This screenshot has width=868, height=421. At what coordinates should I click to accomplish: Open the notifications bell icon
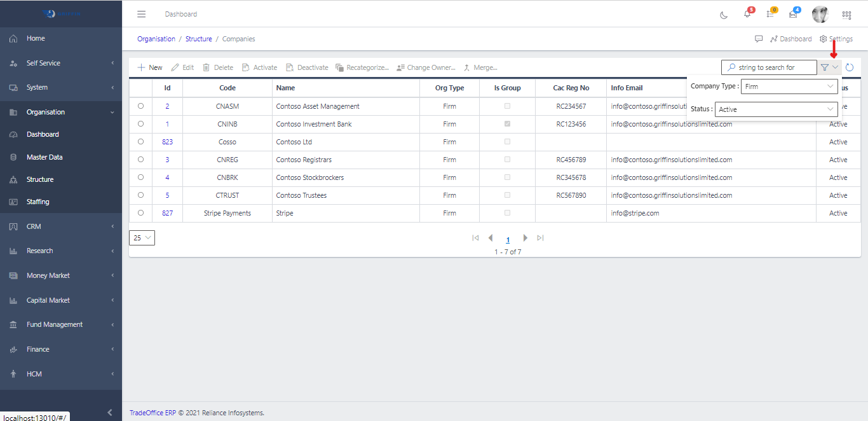point(747,14)
